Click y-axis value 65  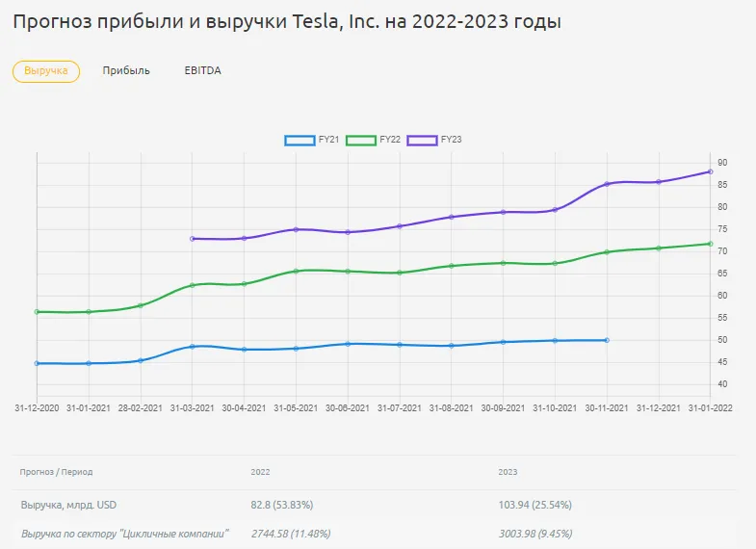(722, 274)
